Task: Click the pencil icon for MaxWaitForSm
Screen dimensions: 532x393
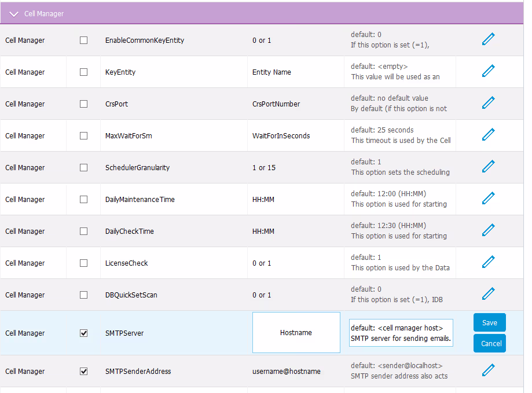Action: click(x=489, y=135)
